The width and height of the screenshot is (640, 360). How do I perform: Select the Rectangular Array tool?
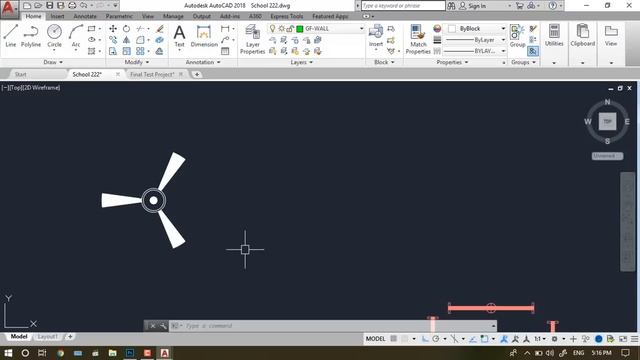pos(140,51)
